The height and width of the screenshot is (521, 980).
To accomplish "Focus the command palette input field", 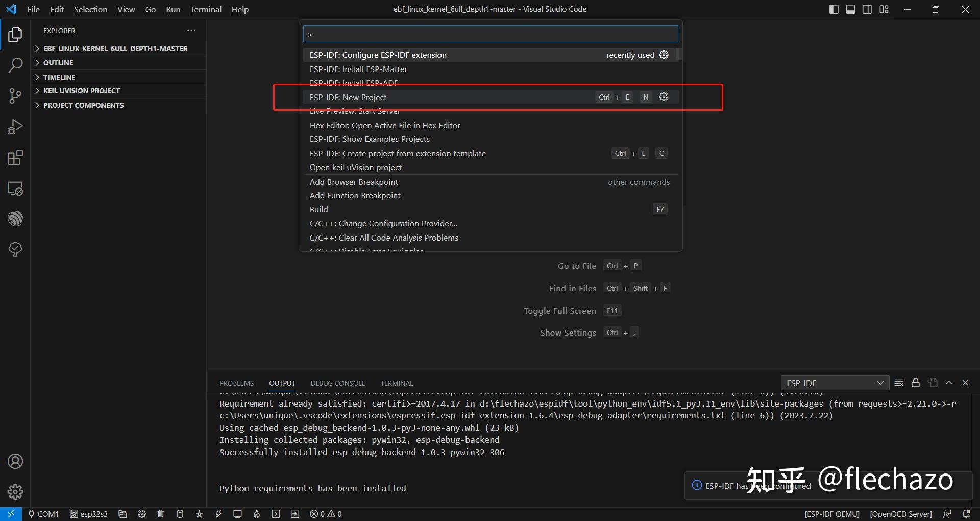I will [x=491, y=34].
